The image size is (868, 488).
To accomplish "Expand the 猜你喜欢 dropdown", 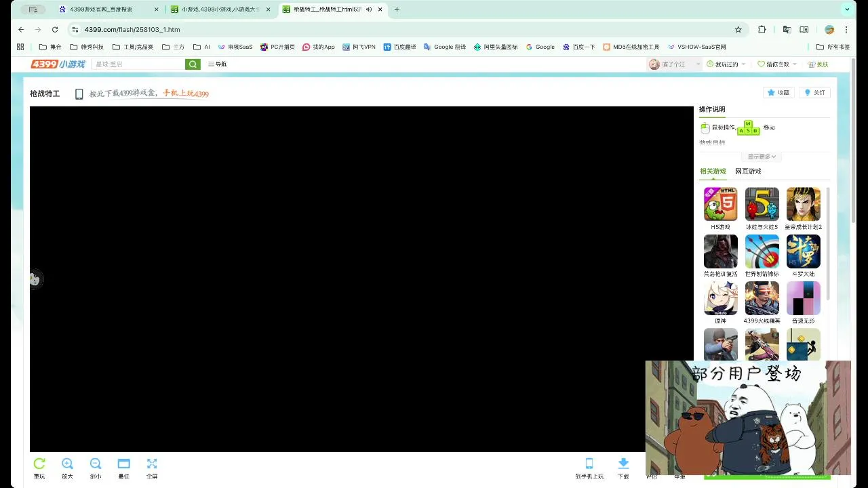I will (777, 64).
